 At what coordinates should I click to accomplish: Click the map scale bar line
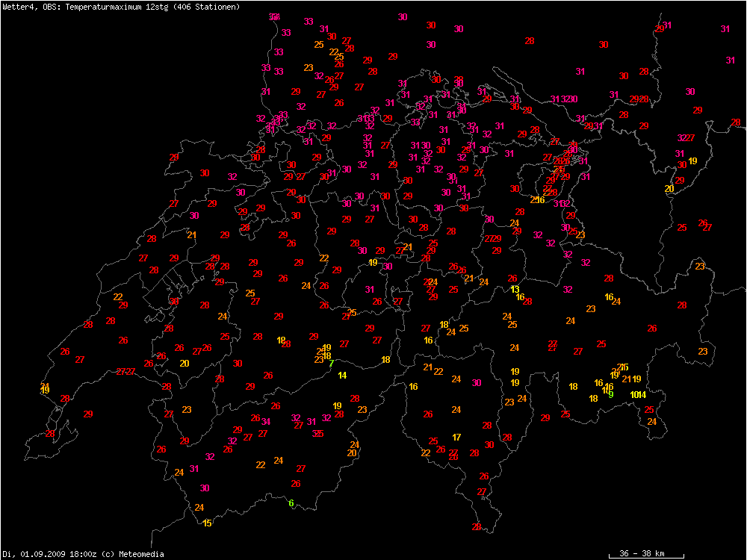(x=646, y=558)
